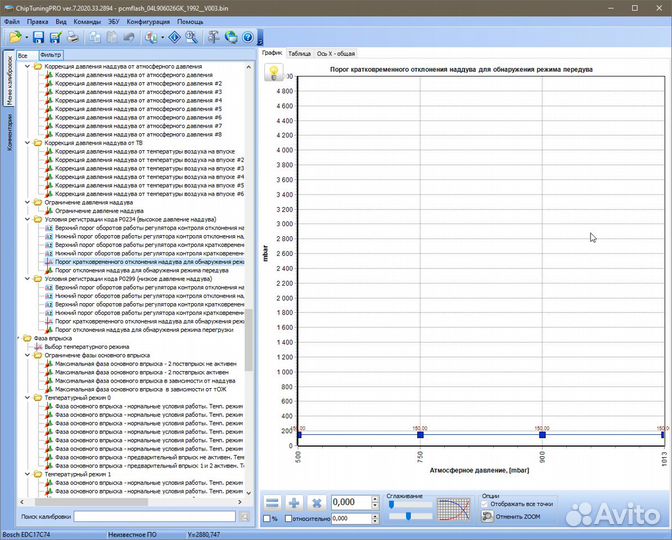This screenshot has height=540, width=672.
Task: Enable the 'относительно' checkbox
Action: tap(290, 519)
